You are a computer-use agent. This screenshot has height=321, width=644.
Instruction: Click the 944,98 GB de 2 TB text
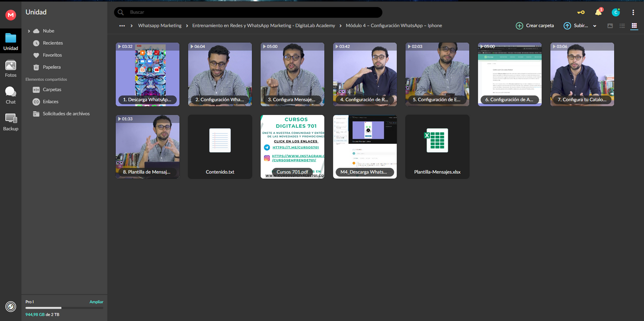click(42, 315)
